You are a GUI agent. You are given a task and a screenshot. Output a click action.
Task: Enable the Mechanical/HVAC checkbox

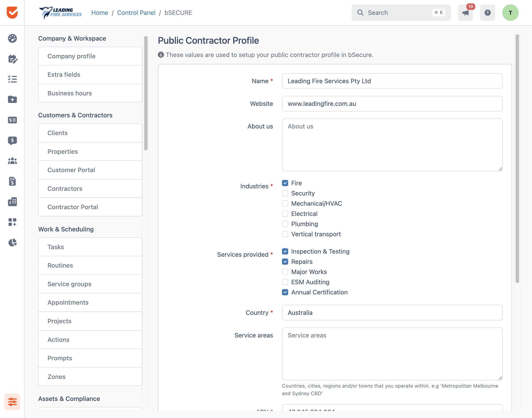285,203
